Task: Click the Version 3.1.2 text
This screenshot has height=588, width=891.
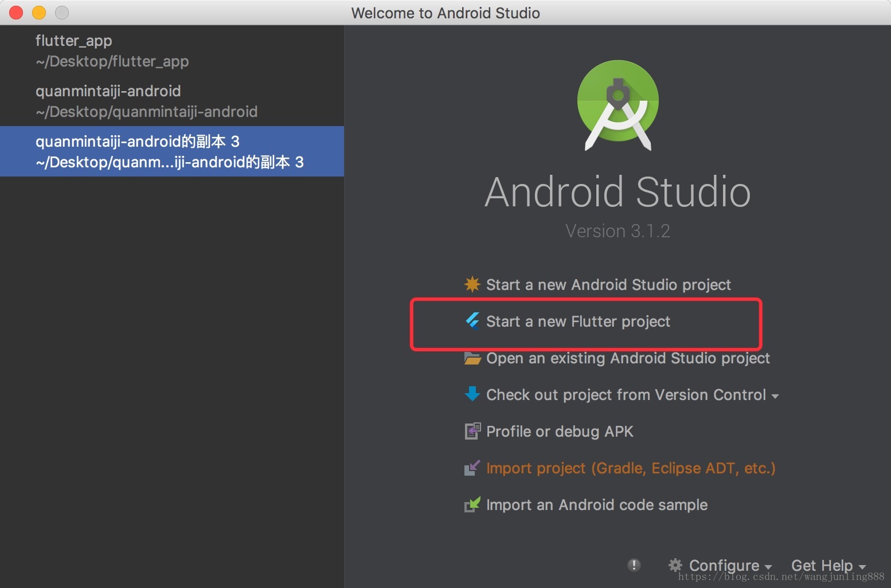Action: tap(618, 231)
